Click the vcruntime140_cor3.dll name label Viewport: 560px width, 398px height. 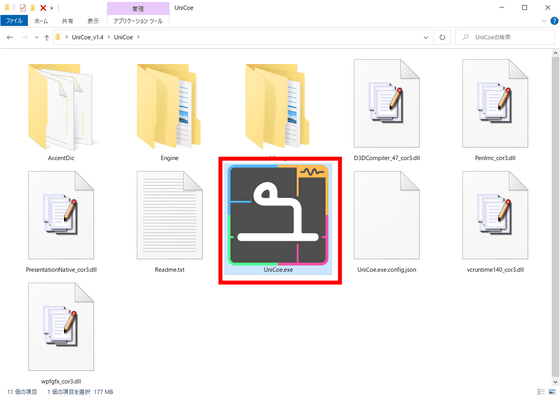point(495,270)
